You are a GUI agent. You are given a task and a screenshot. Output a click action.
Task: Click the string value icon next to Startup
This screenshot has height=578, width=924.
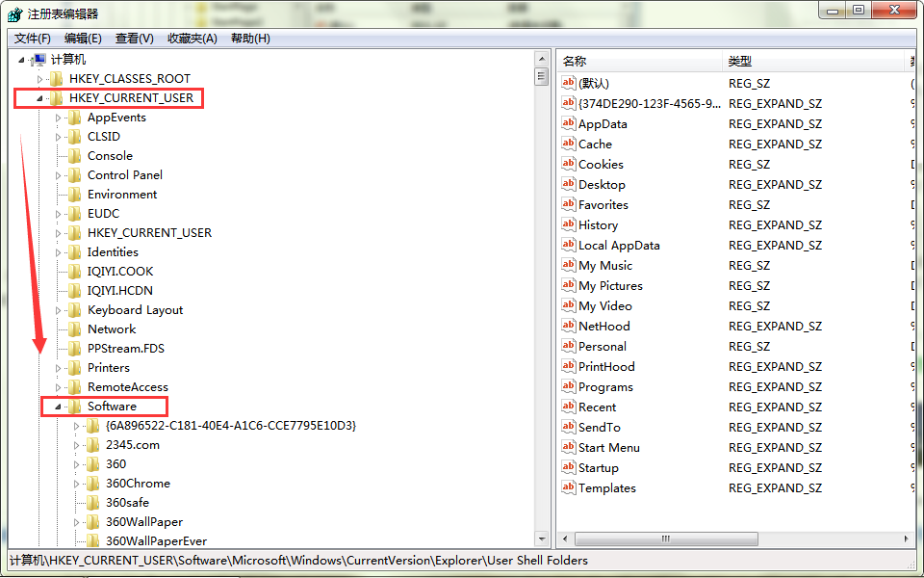pyautogui.click(x=568, y=468)
